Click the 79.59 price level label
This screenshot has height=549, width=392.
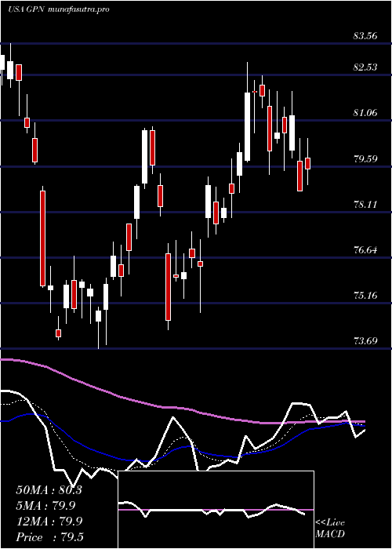[x=366, y=158]
